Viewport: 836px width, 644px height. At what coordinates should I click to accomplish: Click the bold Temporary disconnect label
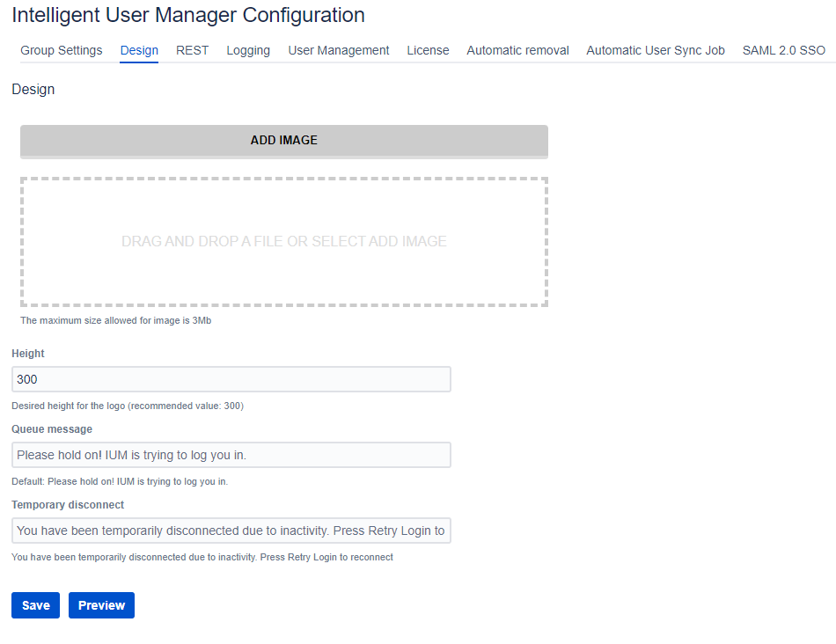tap(68, 505)
